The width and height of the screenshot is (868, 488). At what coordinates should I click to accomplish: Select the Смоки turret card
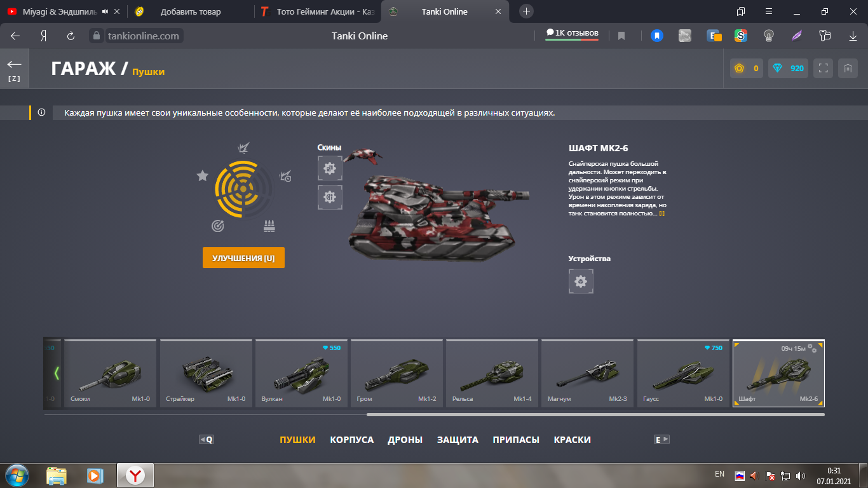[111, 374]
